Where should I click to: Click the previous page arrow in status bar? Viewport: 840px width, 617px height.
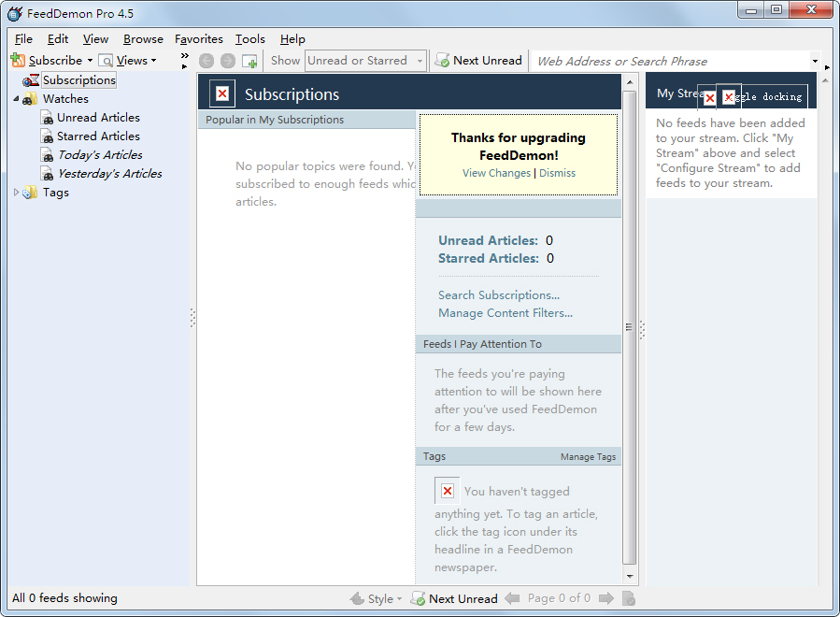[512, 598]
